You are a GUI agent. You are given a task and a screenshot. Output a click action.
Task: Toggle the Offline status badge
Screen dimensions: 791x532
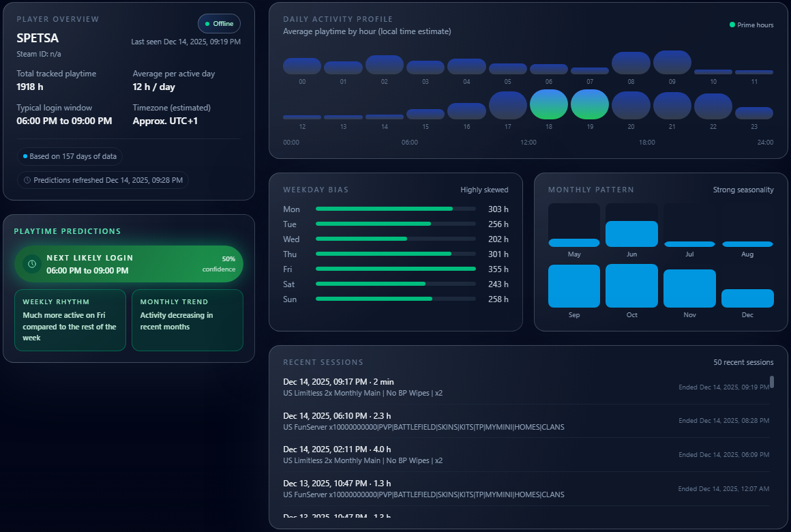(x=219, y=23)
